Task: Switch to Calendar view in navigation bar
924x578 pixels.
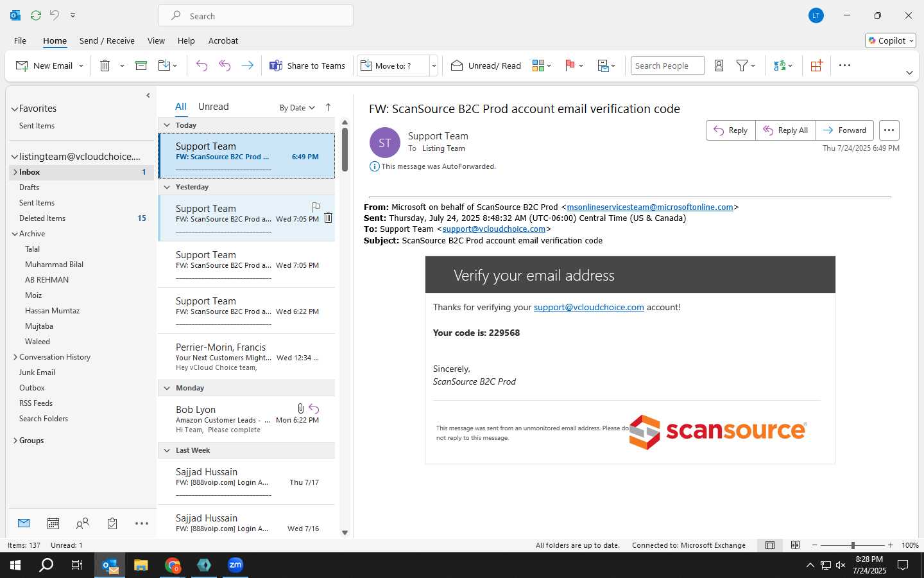Action: pyautogui.click(x=53, y=523)
